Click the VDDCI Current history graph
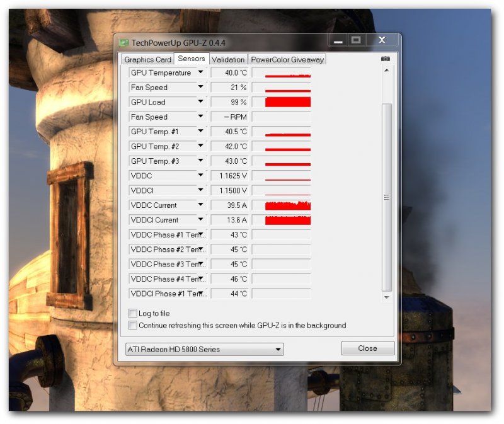Viewport: 504px width, 424px height. (x=281, y=221)
